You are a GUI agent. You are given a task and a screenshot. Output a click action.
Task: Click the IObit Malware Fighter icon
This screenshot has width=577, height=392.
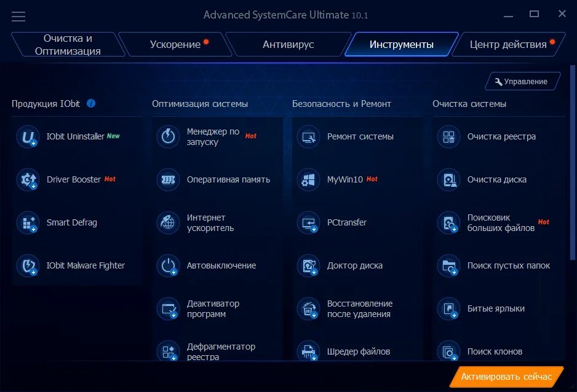(x=28, y=265)
